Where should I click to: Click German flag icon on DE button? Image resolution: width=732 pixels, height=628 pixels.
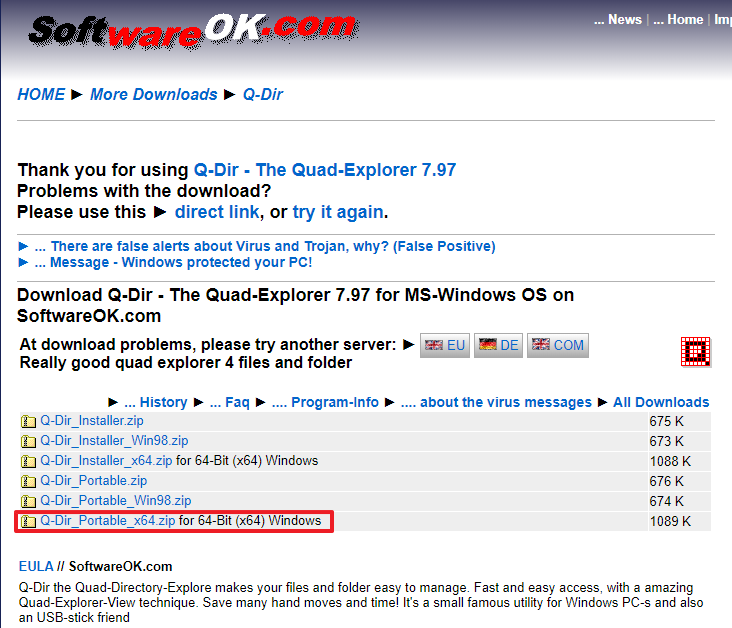point(487,344)
